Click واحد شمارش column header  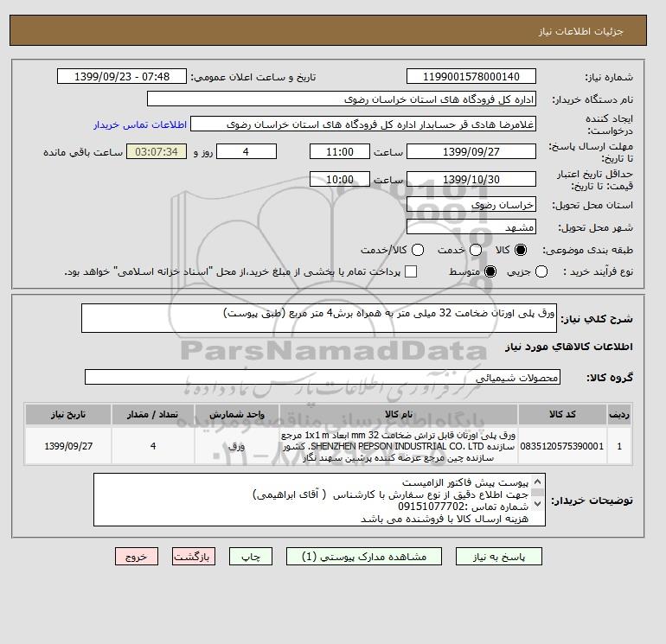click(x=237, y=414)
